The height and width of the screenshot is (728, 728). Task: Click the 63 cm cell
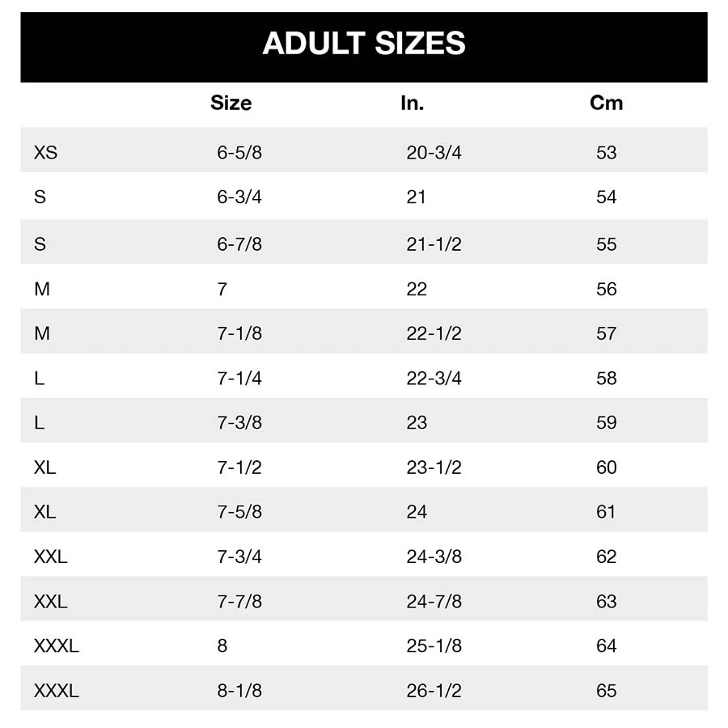606,602
